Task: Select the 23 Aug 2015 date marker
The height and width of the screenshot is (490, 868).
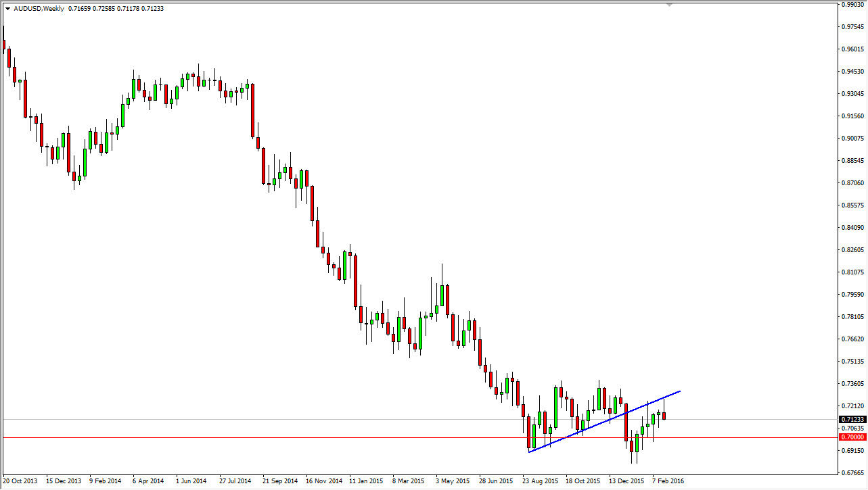Action: 540,481
